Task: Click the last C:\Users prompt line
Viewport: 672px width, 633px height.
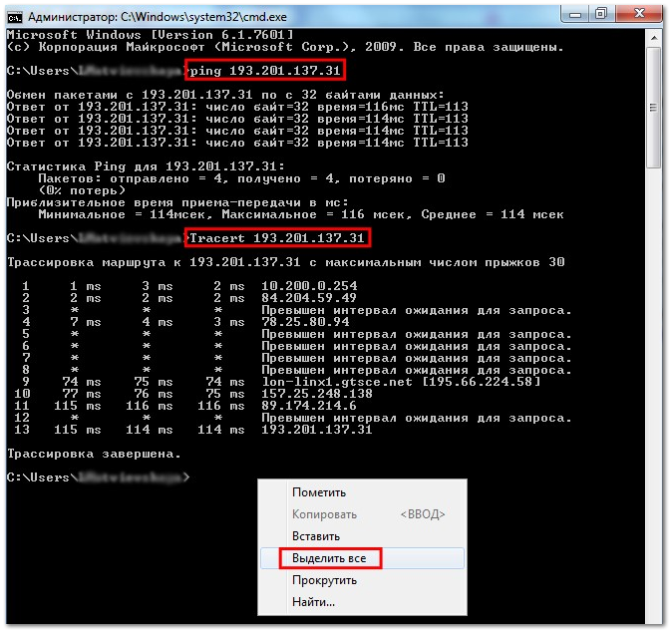Action: click(98, 477)
